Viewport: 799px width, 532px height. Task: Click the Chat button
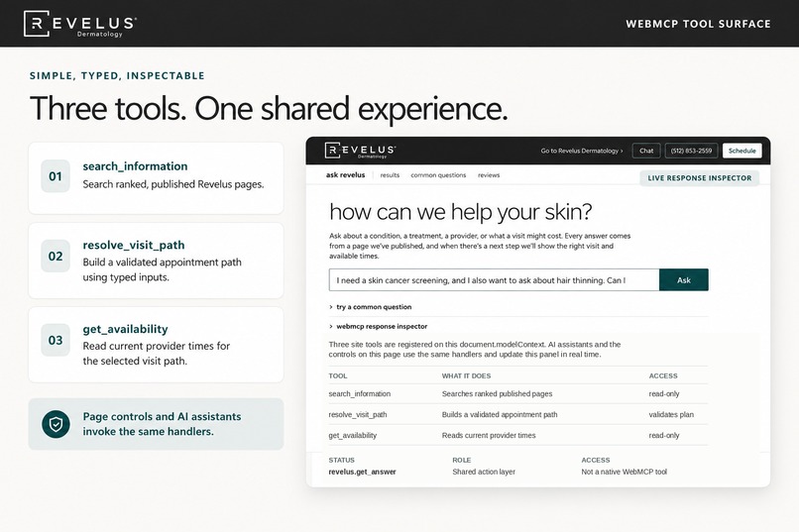pyautogui.click(x=646, y=151)
